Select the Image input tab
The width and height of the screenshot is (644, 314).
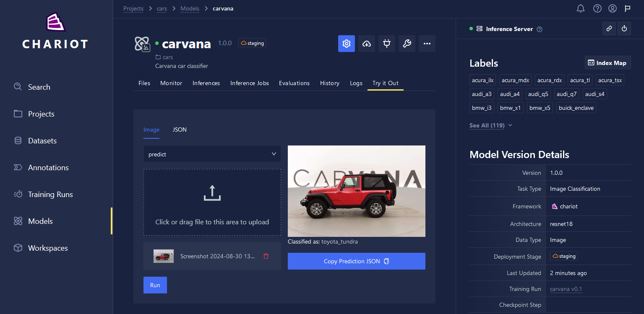[151, 130]
